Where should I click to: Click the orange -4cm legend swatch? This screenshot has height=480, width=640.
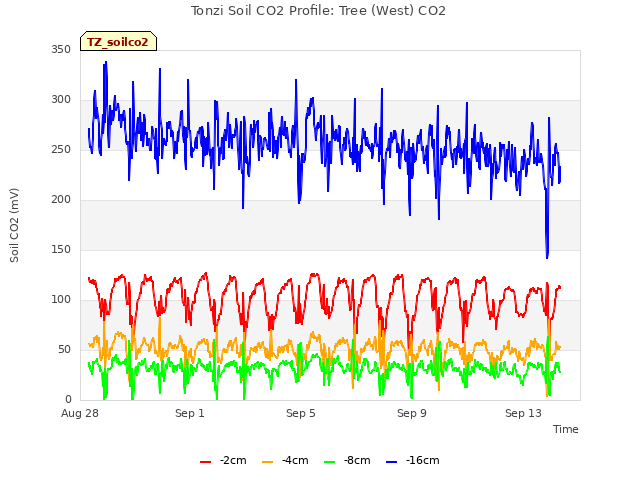click(267, 462)
